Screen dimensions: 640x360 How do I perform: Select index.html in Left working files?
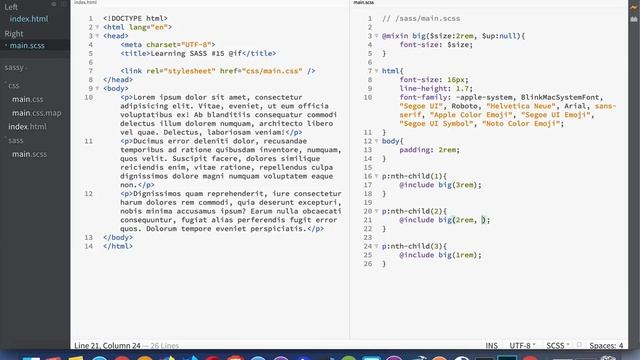pyautogui.click(x=29, y=19)
